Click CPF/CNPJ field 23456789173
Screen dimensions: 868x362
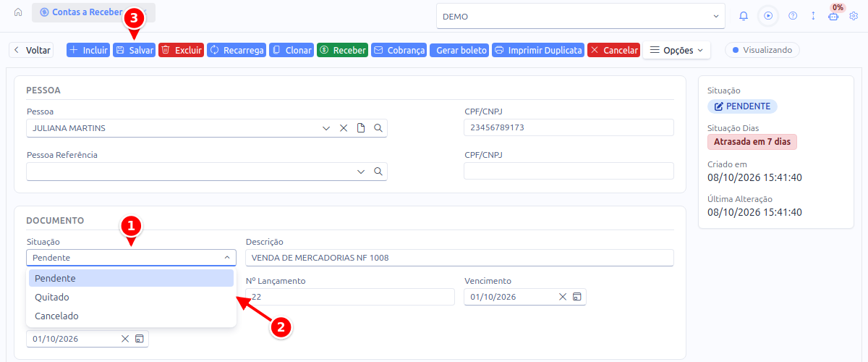(x=569, y=127)
